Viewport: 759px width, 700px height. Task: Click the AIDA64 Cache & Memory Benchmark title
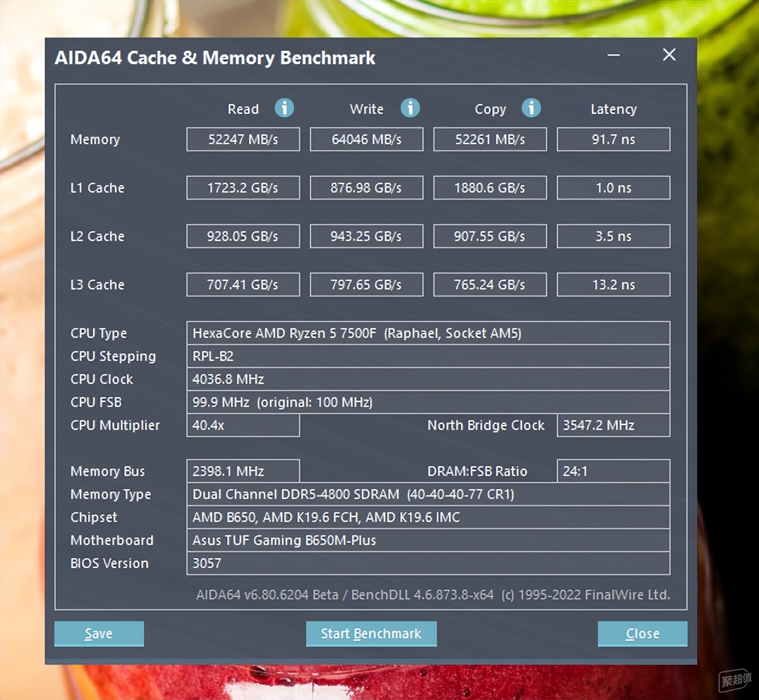click(215, 58)
